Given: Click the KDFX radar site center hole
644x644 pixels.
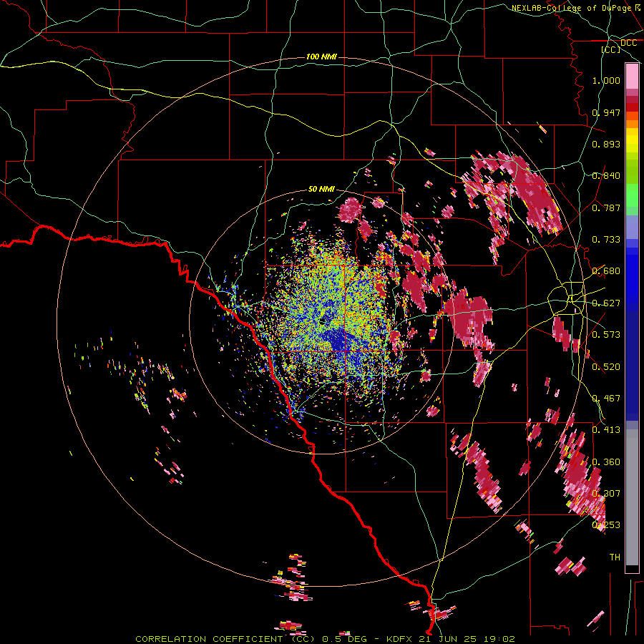Looking at the screenshot, I should 324,320.
